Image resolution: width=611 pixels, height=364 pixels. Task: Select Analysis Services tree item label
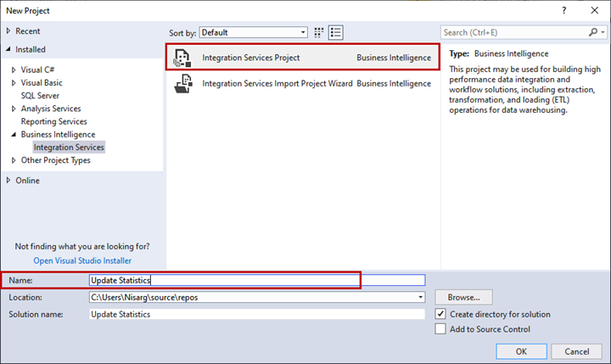point(51,109)
